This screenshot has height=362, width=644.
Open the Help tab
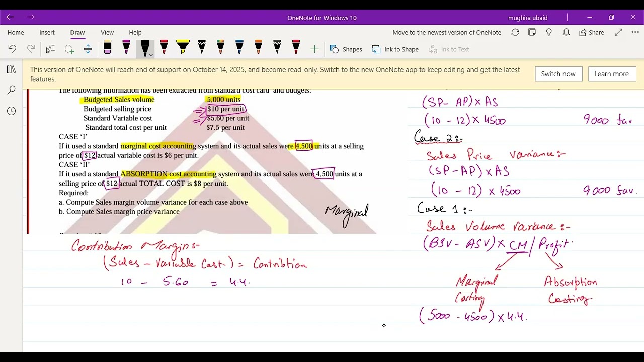point(135,32)
